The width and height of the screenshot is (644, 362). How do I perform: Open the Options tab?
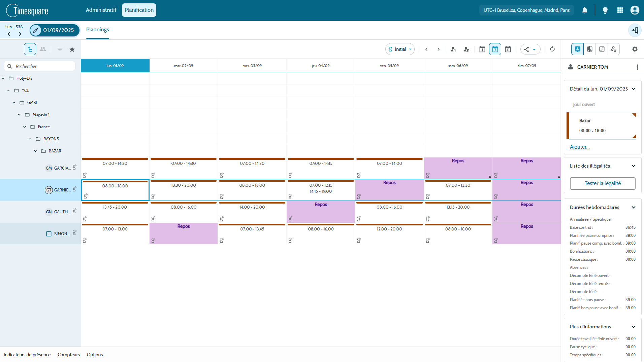click(x=95, y=355)
